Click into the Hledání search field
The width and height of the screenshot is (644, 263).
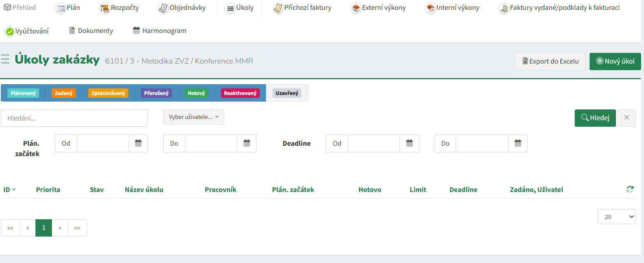coord(74,118)
